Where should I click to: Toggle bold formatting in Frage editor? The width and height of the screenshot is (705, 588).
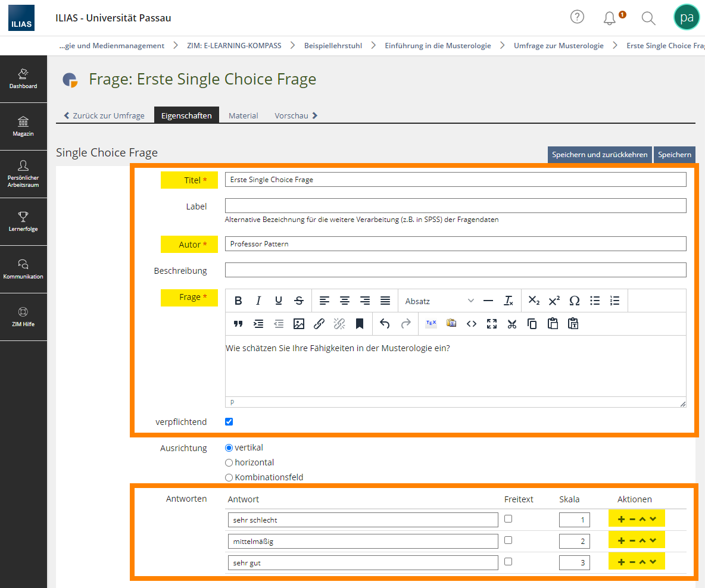coord(238,301)
